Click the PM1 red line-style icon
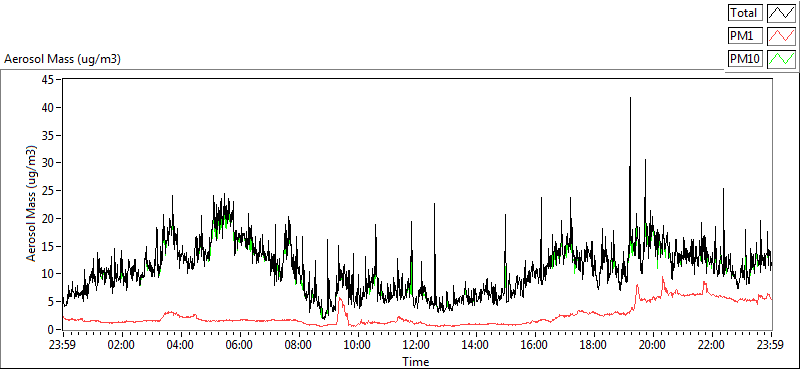Image resolution: width=800 pixels, height=369 pixels. click(x=781, y=36)
